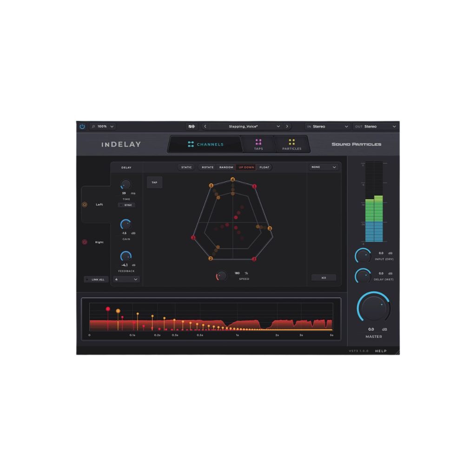Screen dimensions: 476x476
Task: Select Random movement mode
Action: pos(226,167)
